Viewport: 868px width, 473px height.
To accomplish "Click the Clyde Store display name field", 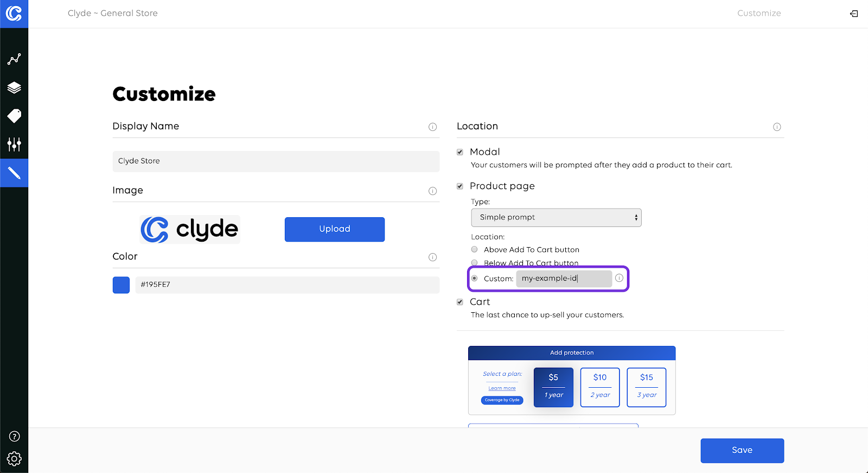I will (276, 161).
